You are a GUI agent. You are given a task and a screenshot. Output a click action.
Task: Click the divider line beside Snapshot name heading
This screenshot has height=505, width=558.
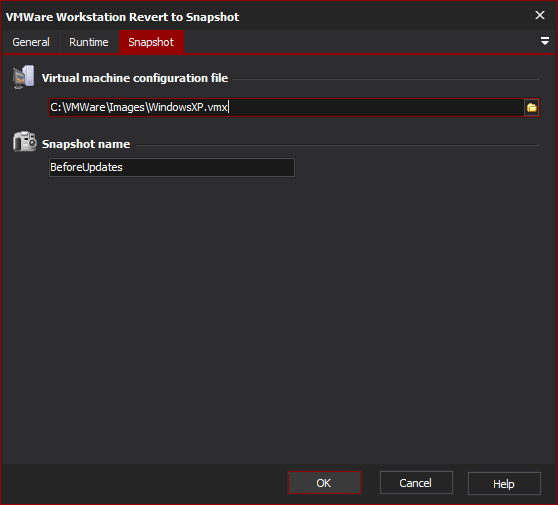pos(337,145)
